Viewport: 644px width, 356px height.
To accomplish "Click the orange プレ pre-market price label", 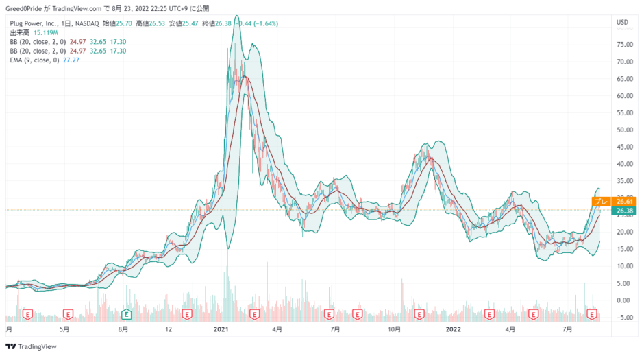I will tap(599, 201).
